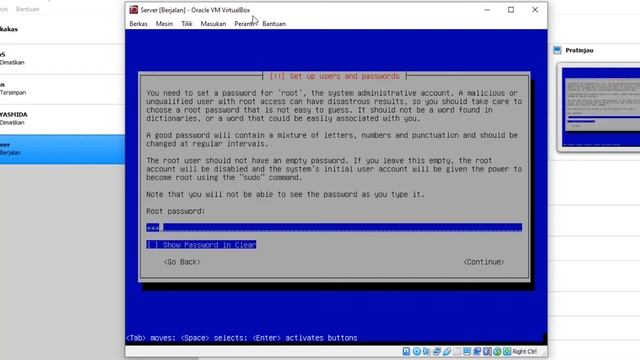This screenshot has width=640, height=360.
Task: Click the Root password input field
Action: 334,227
